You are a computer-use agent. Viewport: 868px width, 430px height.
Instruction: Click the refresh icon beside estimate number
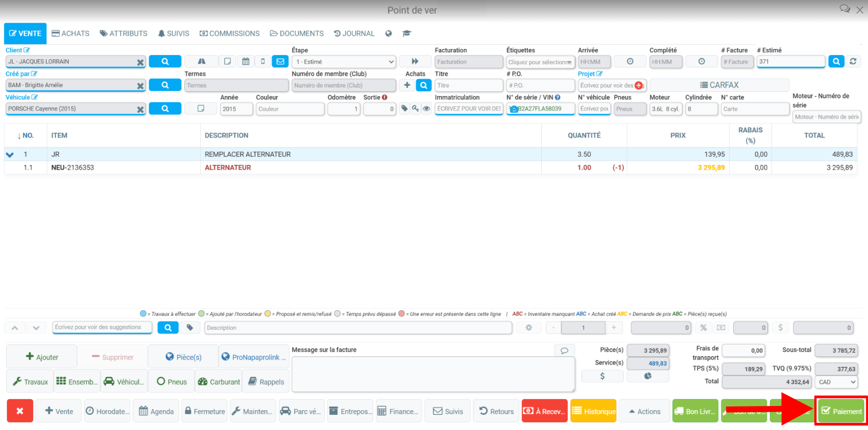(x=853, y=61)
